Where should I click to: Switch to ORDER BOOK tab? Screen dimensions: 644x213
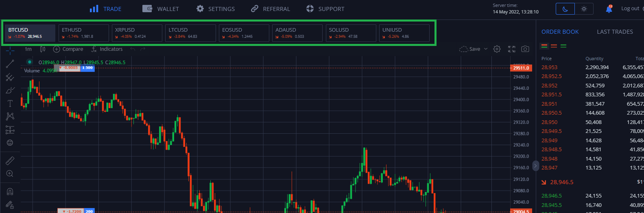coord(560,32)
